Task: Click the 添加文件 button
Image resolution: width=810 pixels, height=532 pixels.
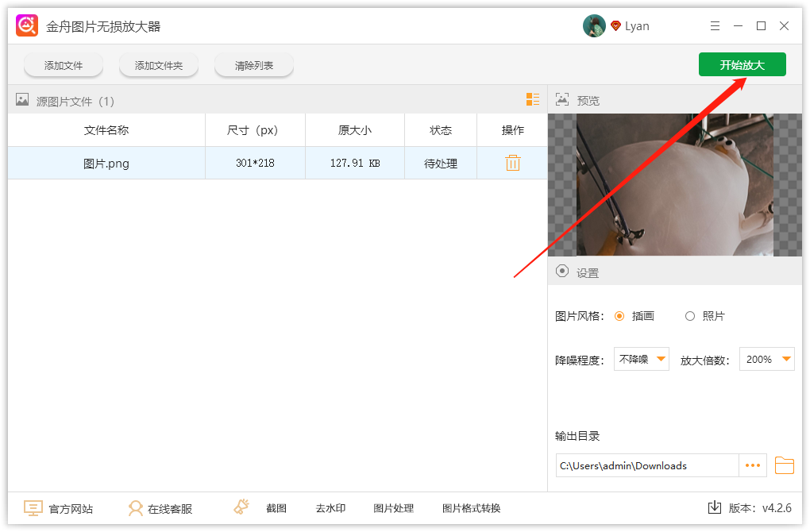Action: tap(63, 66)
